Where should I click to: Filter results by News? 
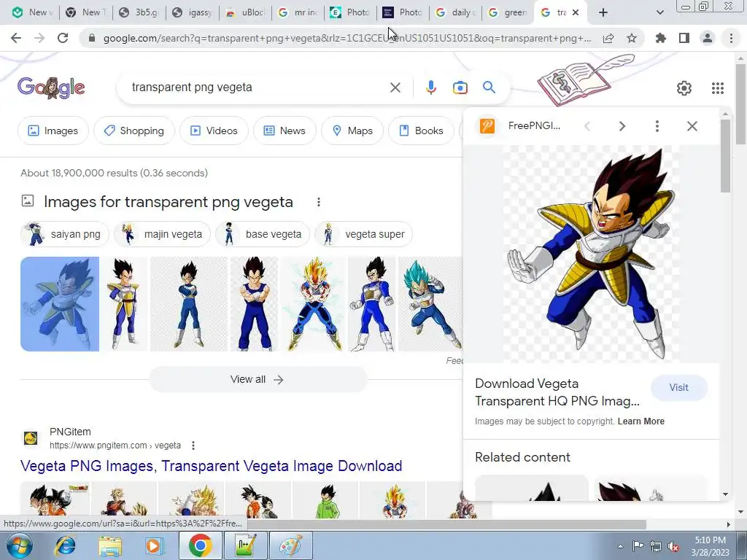[285, 131]
